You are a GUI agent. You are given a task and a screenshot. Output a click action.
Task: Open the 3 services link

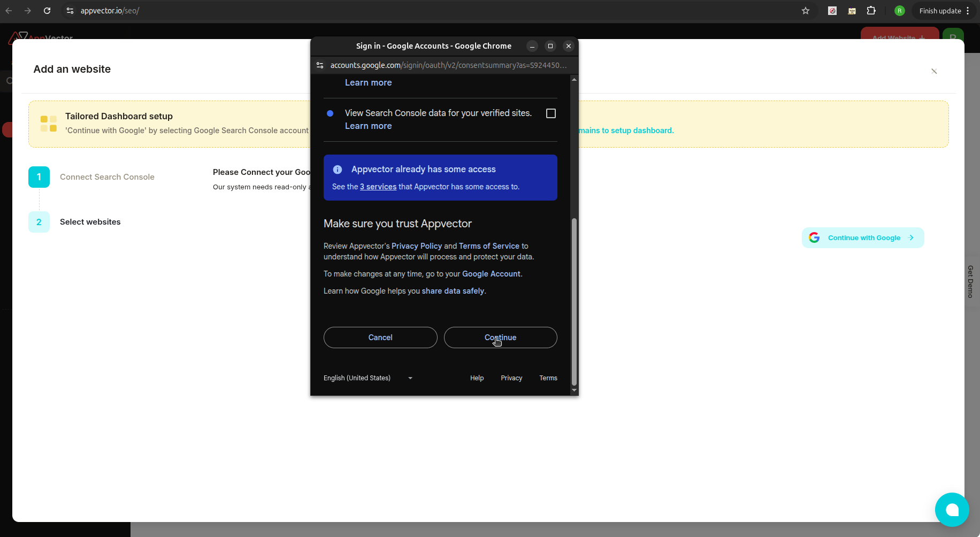tap(378, 187)
